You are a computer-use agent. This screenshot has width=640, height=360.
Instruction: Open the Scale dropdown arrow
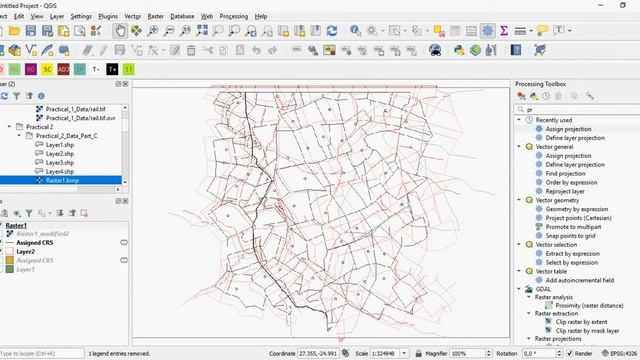click(x=404, y=353)
